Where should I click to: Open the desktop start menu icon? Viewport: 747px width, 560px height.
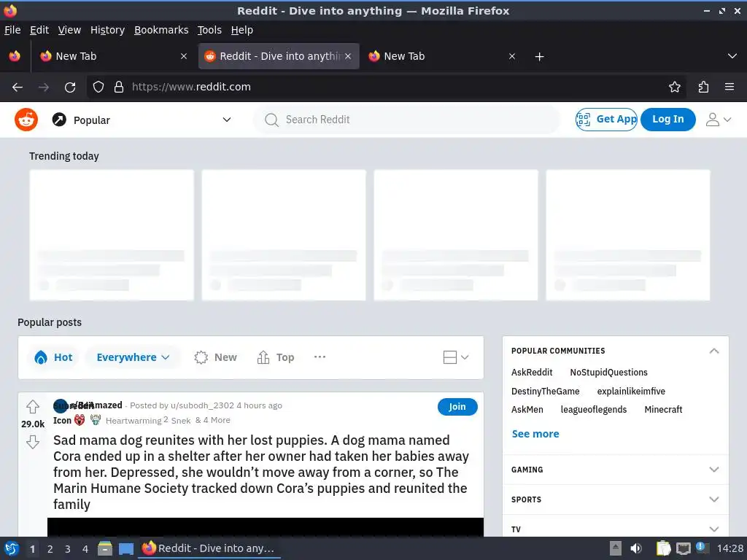pos(12,548)
